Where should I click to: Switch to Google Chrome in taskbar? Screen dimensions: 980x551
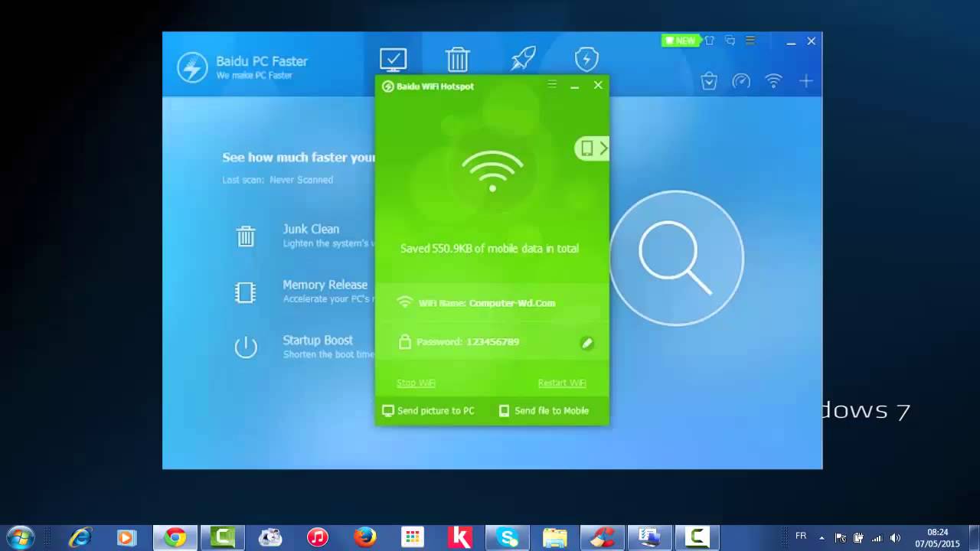click(x=175, y=538)
